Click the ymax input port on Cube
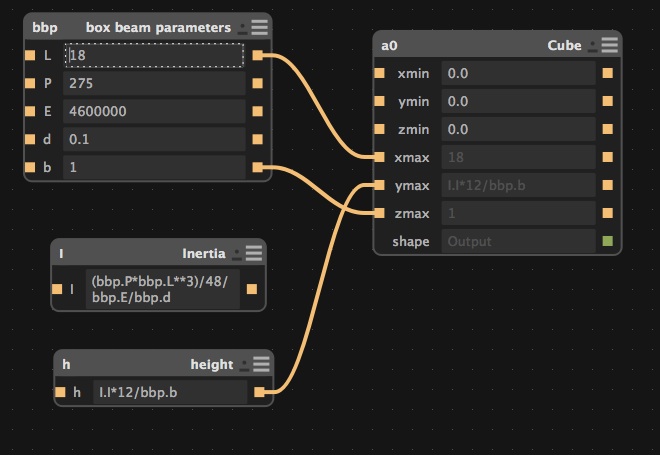This screenshot has width=660, height=455. pos(380,185)
